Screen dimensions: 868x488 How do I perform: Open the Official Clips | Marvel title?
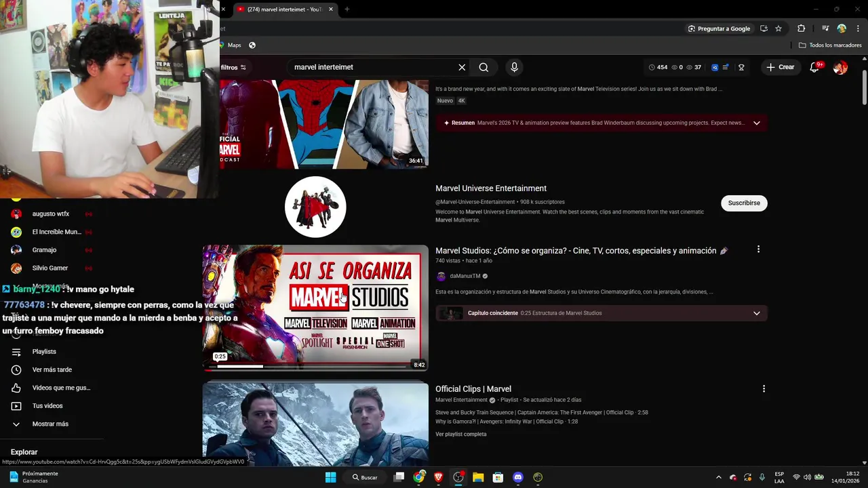click(473, 389)
